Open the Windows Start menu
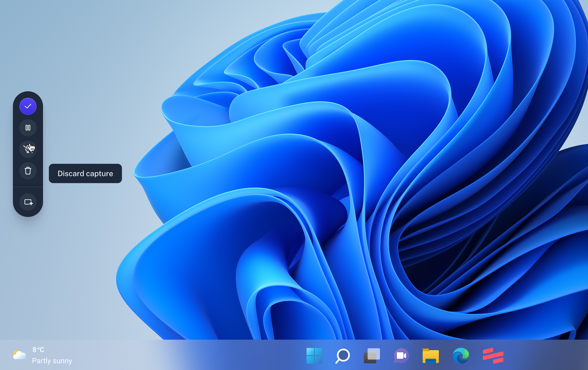This screenshot has height=370, width=588. click(314, 356)
